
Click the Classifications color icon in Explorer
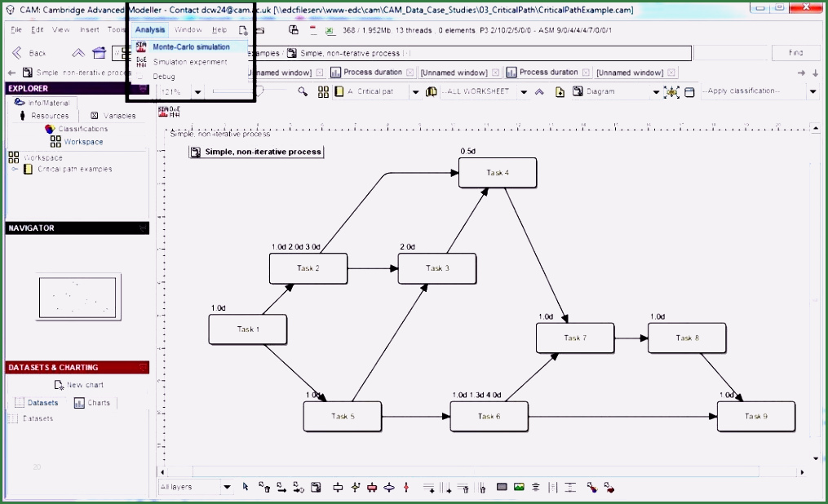click(51, 129)
